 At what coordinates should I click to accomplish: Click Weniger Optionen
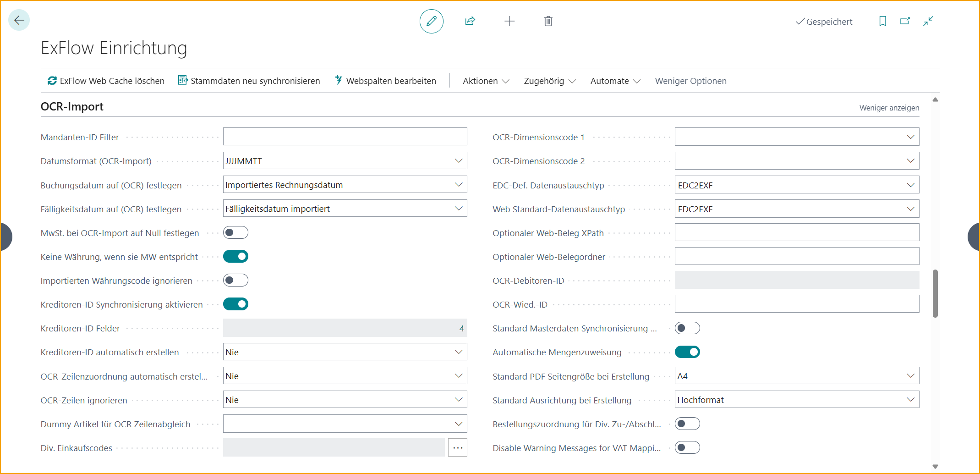click(x=690, y=81)
